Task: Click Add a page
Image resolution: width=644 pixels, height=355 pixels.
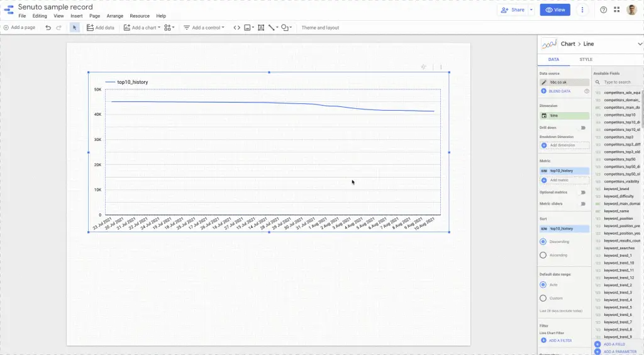Action: [19, 28]
